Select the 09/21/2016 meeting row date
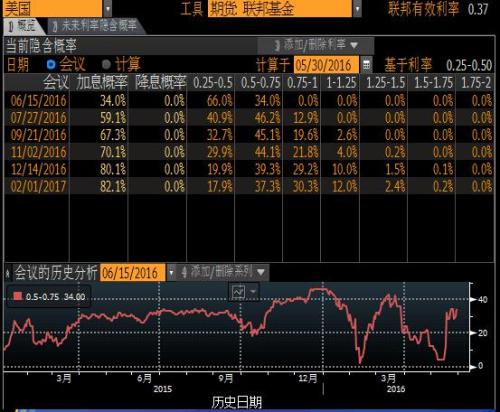500x412 pixels. coord(38,135)
